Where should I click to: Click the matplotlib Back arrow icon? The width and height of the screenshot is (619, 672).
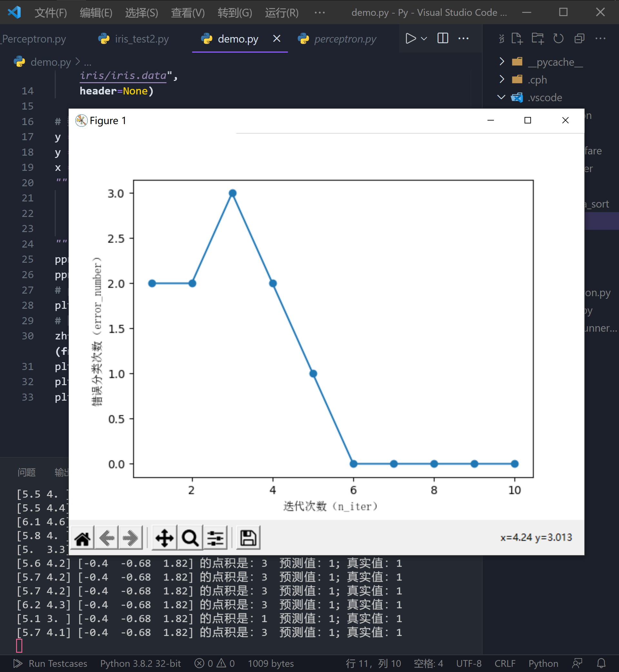pyautogui.click(x=107, y=538)
